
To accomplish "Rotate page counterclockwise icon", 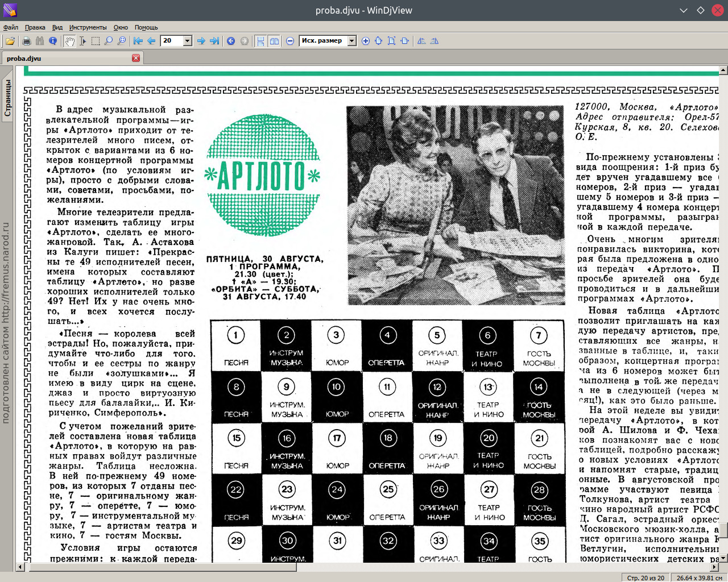I will pyautogui.click(x=421, y=41).
